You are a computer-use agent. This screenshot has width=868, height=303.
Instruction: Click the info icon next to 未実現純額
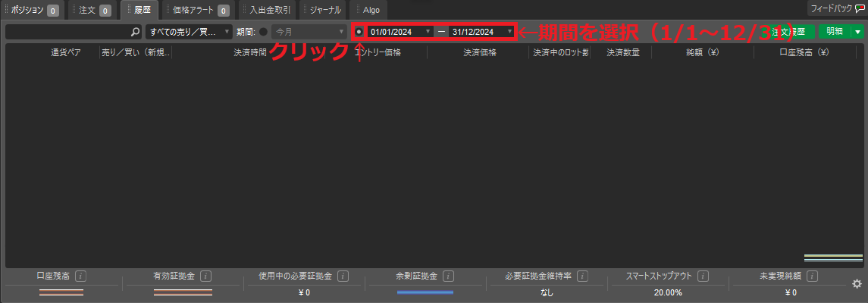[812, 276]
